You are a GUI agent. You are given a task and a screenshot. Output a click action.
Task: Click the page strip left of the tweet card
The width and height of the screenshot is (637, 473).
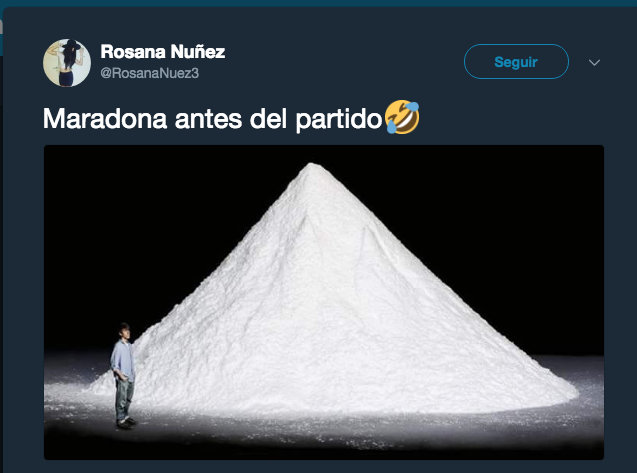1,244
